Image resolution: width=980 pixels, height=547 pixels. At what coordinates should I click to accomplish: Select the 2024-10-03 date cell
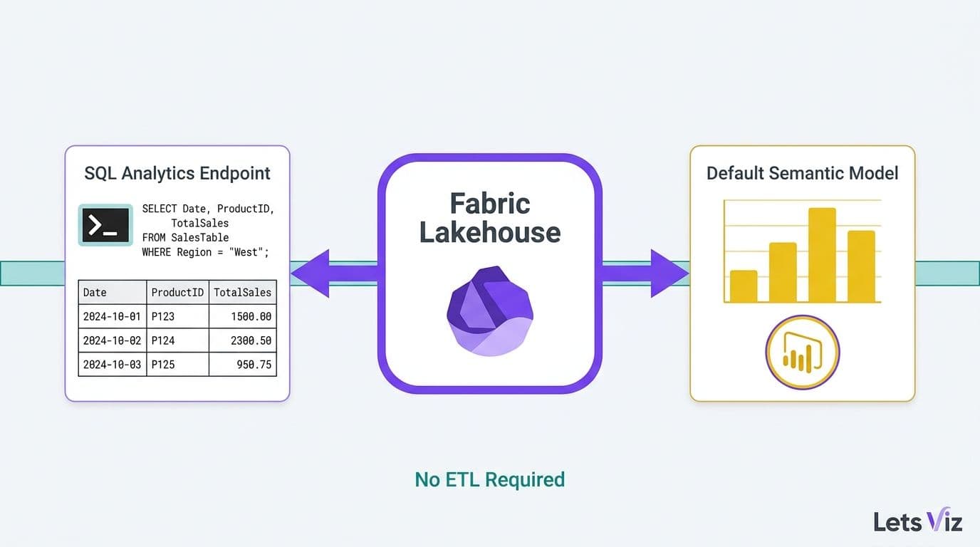(x=113, y=365)
